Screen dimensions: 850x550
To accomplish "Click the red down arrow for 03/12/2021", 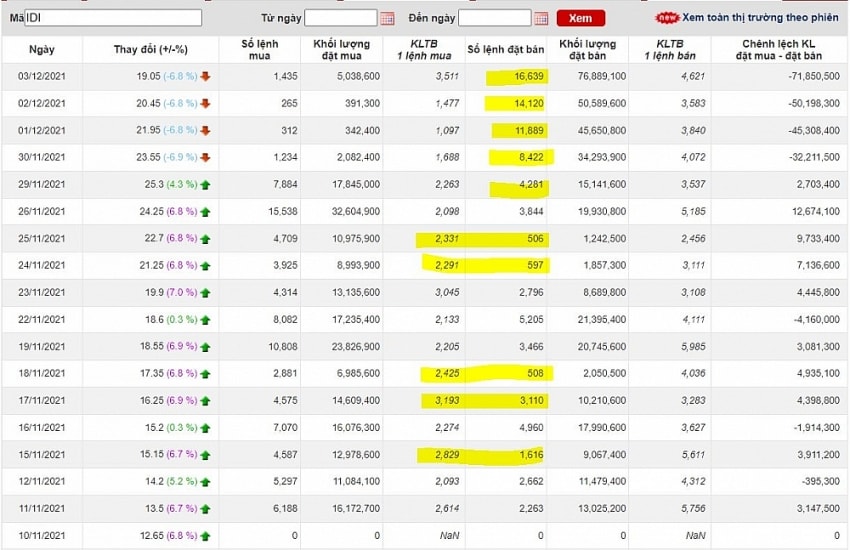I will pos(205,76).
